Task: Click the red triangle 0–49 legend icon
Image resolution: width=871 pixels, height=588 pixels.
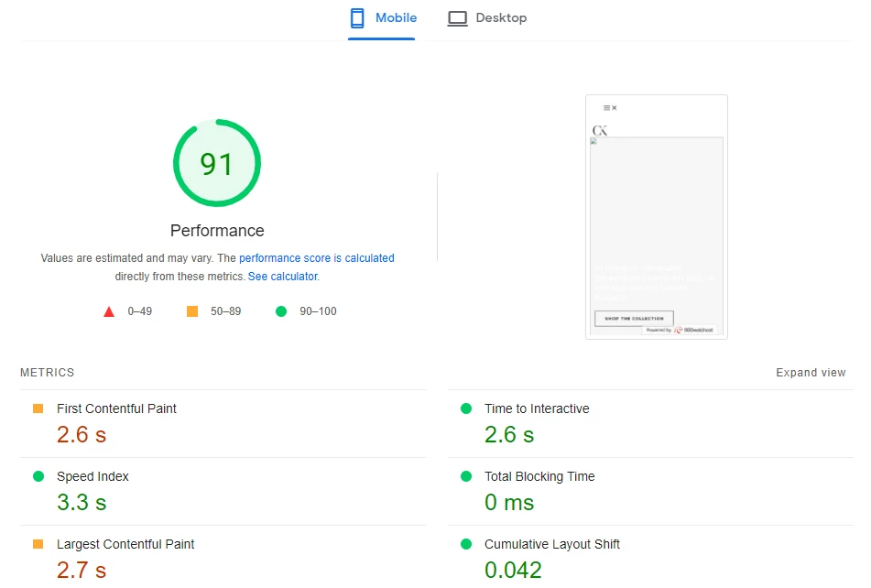Action: pos(109,311)
